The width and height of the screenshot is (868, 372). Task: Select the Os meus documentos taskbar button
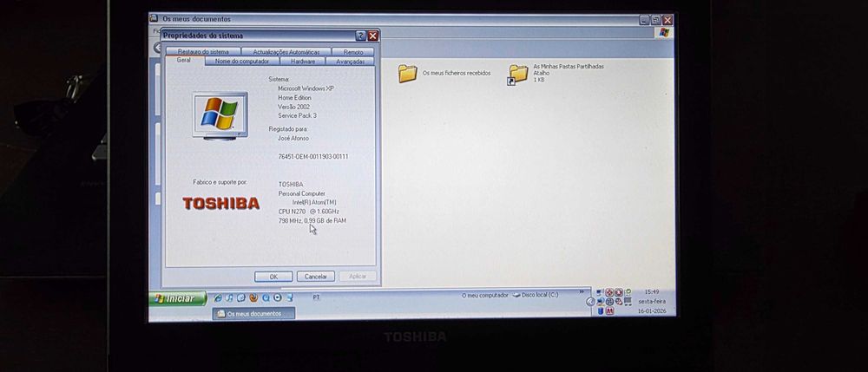point(253,313)
